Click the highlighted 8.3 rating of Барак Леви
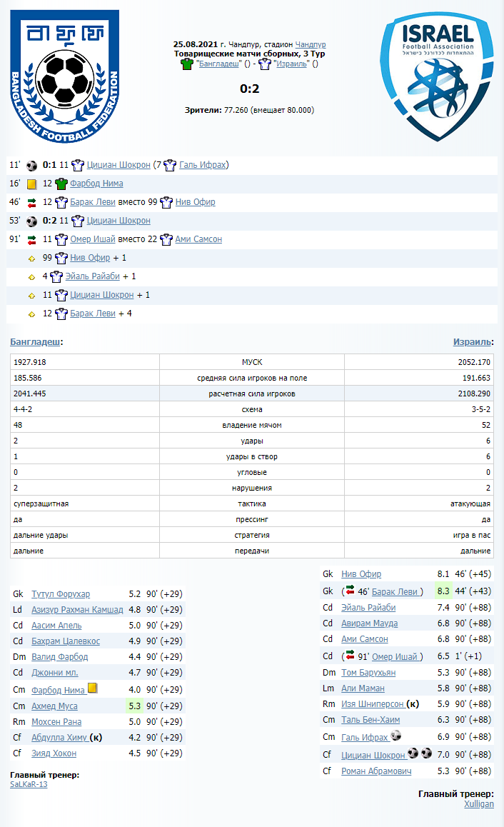 (443, 591)
